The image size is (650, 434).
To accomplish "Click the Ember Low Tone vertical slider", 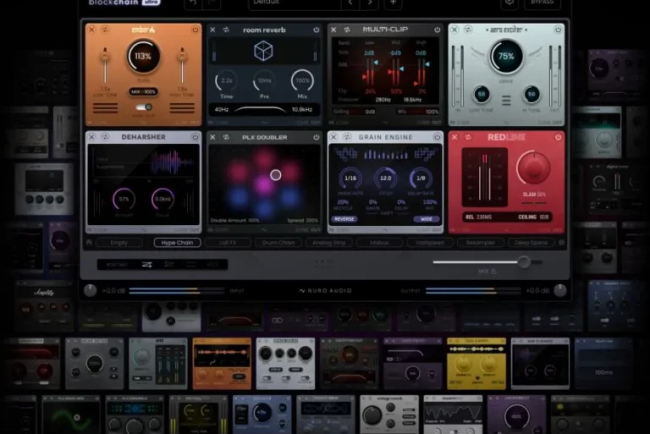I will 105,66.
